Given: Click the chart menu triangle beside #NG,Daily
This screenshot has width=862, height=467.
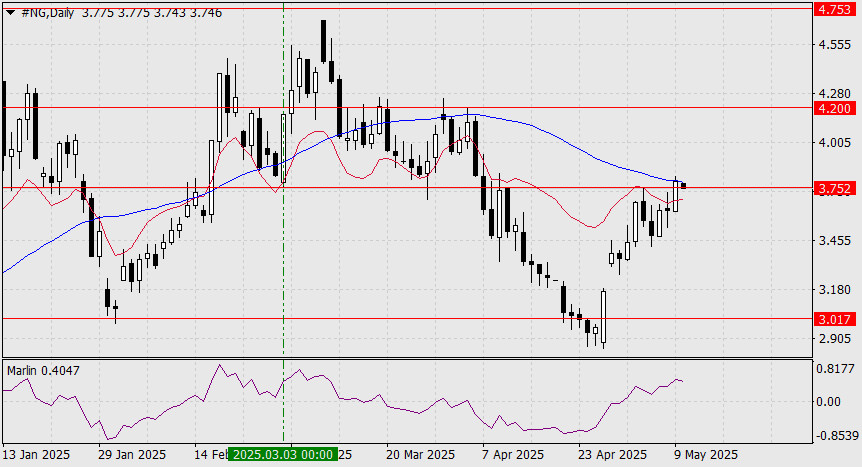Looking at the screenshot, I should coord(10,13).
